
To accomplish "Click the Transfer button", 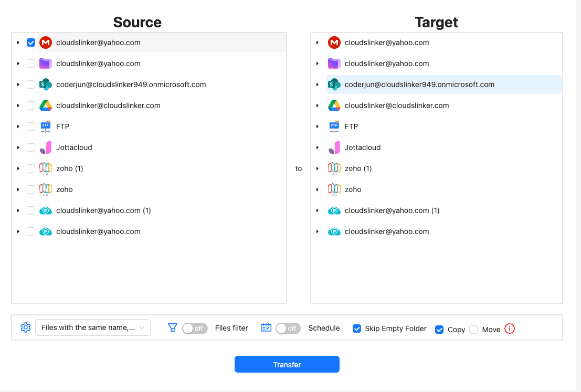I will tap(287, 364).
